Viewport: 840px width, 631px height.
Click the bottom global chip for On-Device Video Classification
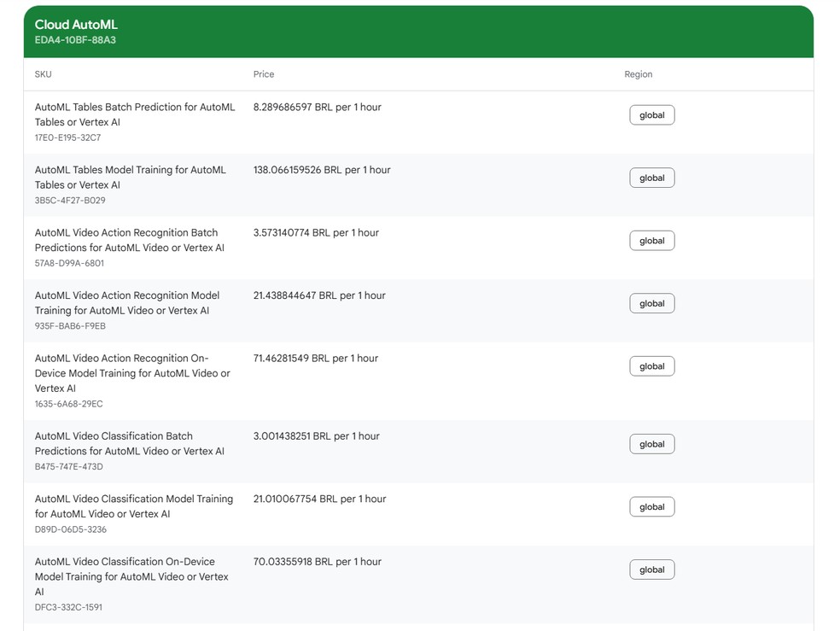[651, 570]
